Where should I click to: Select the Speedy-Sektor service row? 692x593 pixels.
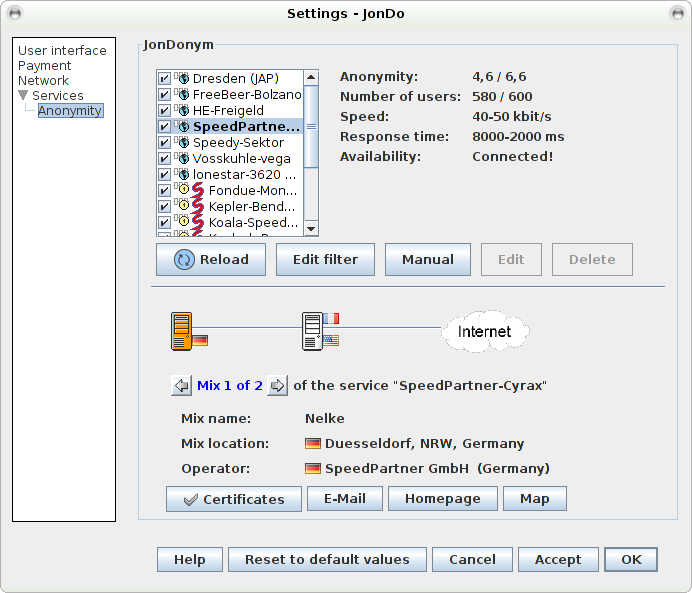230,143
